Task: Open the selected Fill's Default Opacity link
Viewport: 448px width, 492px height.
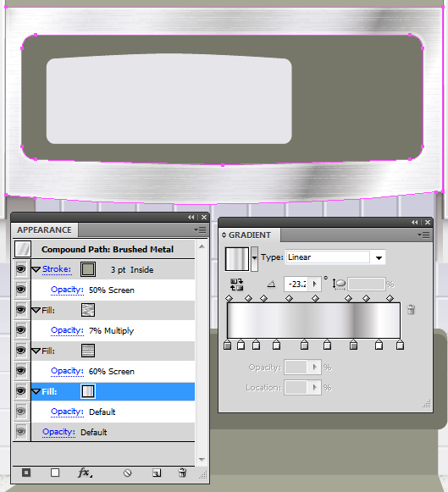Action: (x=67, y=412)
